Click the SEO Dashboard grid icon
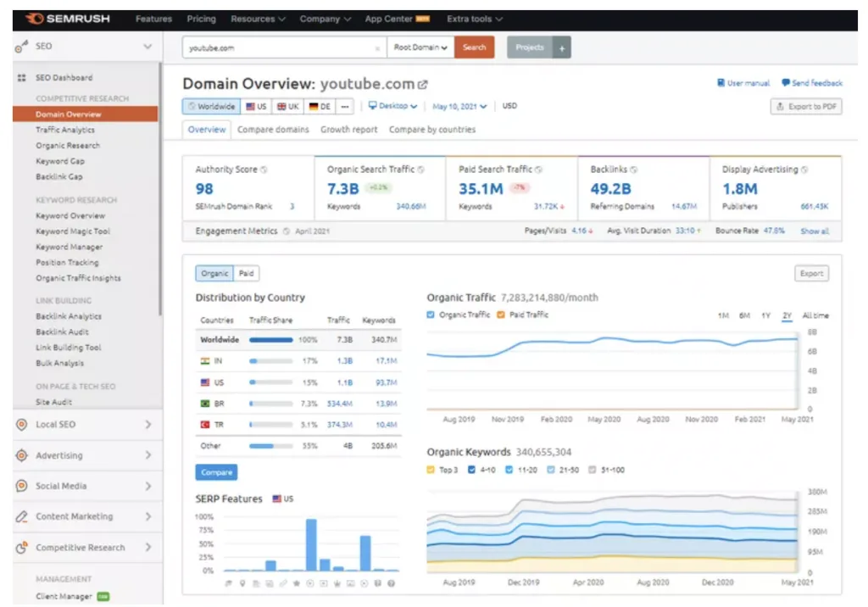 point(21,78)
